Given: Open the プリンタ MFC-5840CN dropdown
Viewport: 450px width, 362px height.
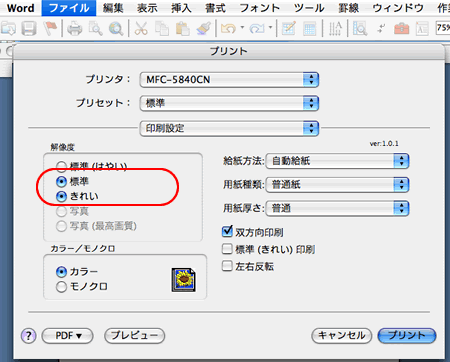Looking at the screenshot, I should (229, 80).
